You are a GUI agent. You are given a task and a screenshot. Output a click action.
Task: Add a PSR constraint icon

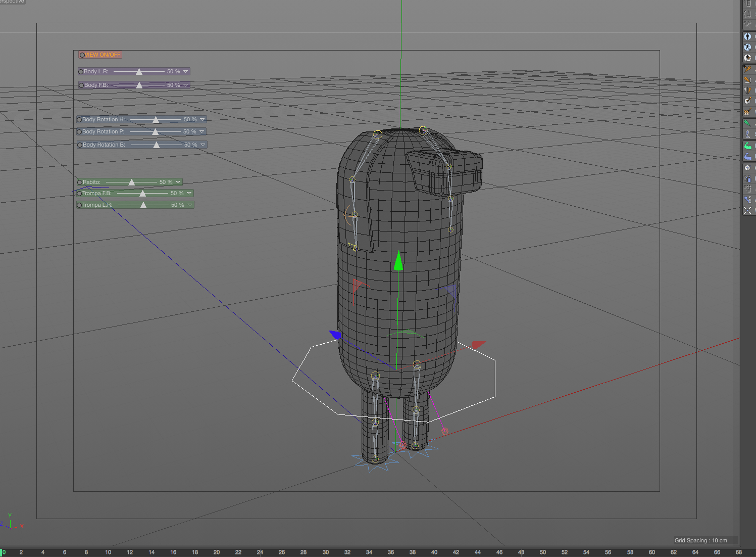747,200
